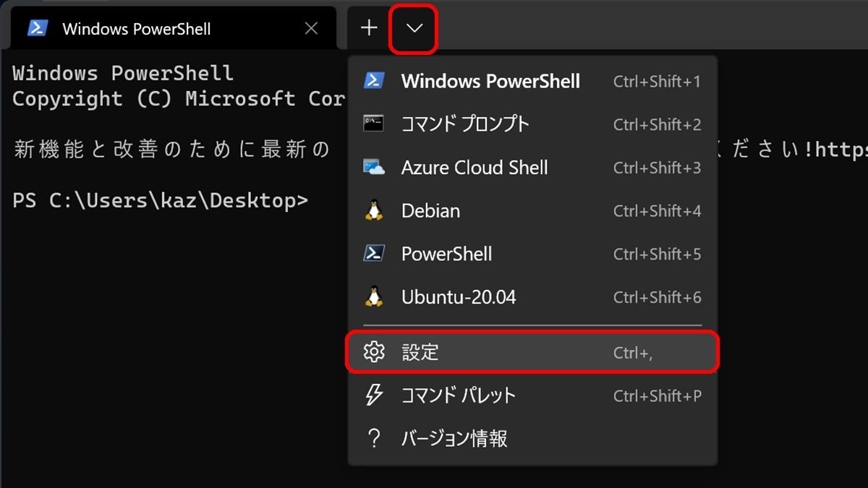This screenshot has width=868, height=488.
Task: Click the terminal's first line Windows PowerShell
Action: [123, 73]
